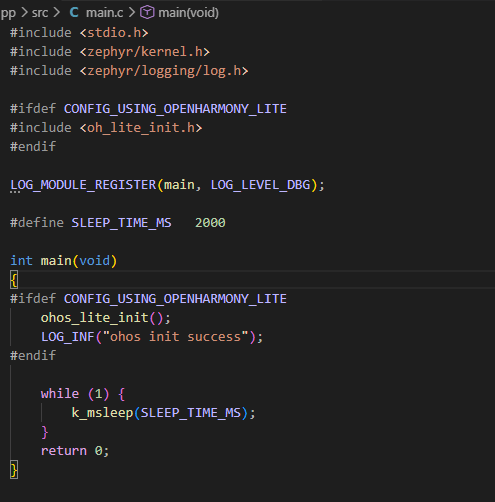This screenshot has height=502, width=495.
Task: Click the #define directive keyword
Action: [x=37, y=223]
